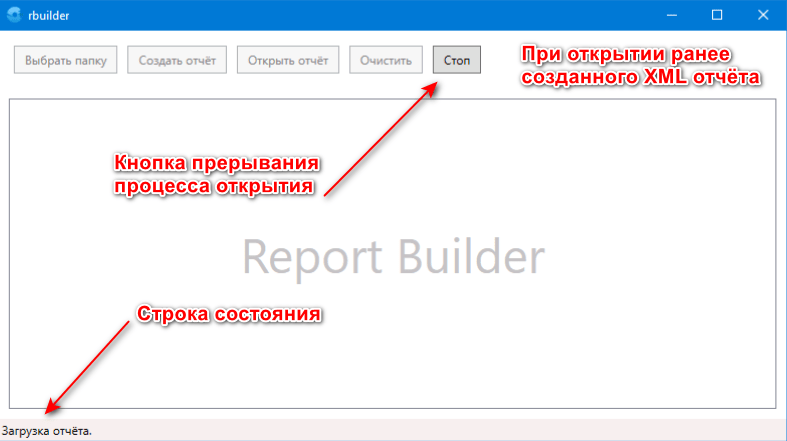This screenshot has height=441, width=787.
Task: Click the Report Builder watermark text
Action: pyautogui.click(x=393, y=257)
